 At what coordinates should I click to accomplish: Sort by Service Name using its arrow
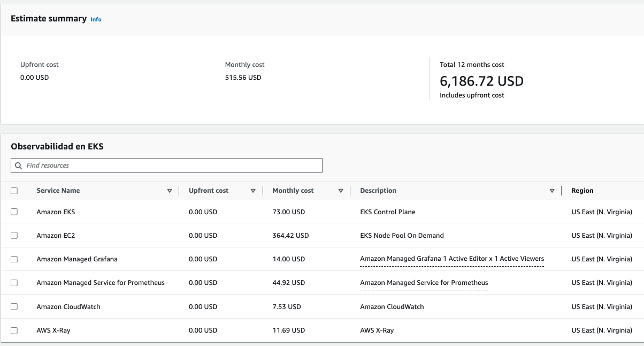coord(170,191)
